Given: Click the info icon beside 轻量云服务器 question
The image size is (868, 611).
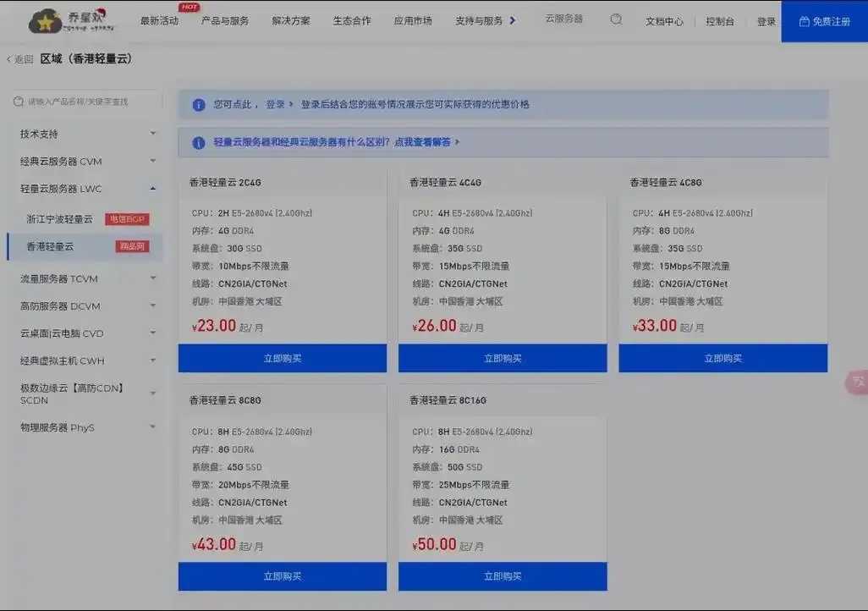Looking at the screenshot, I should click(x=199, y=143).
